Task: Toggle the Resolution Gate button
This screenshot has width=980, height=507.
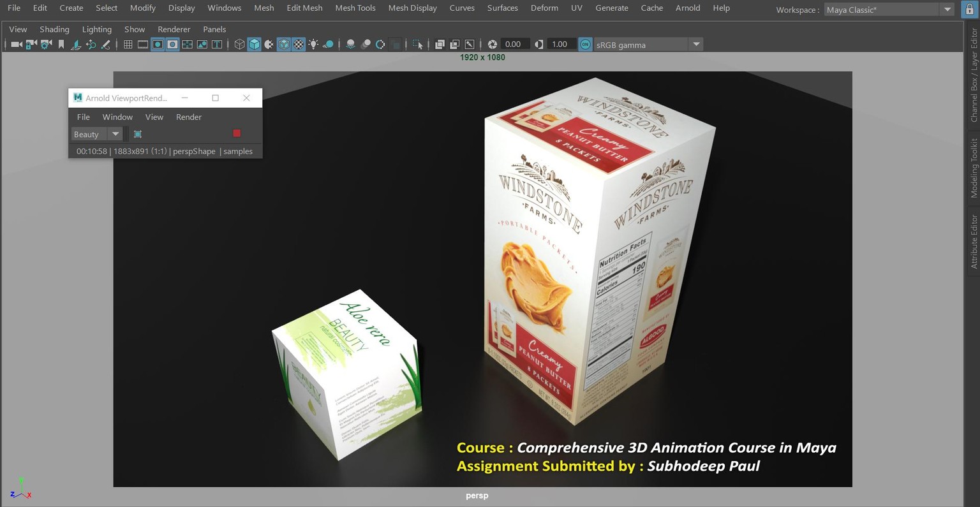Action: [x=158, y=44]
